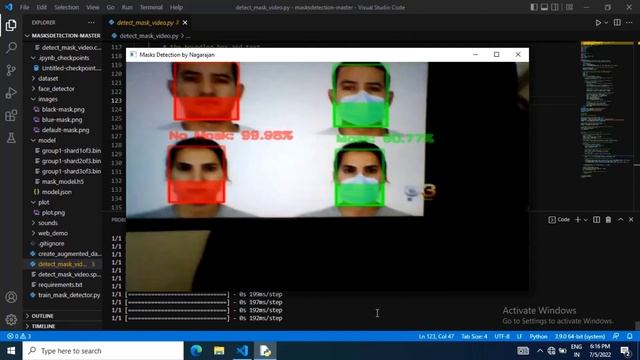This screenshot has height=360, width=640.
Task: Open the Search view in the activity bar
Action: 11,47
